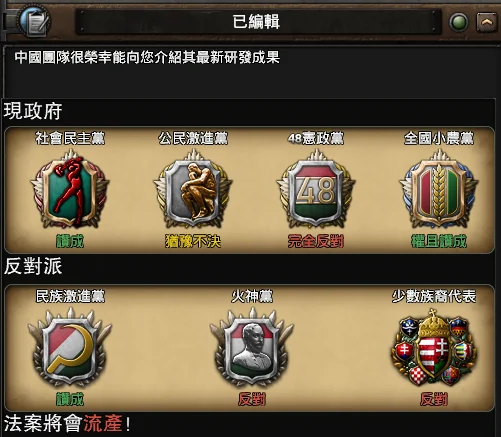Click the clipboard edit icon at top left
Image resolution: width=501 pixels, height=437 pixels.
(x=35, y=21)
